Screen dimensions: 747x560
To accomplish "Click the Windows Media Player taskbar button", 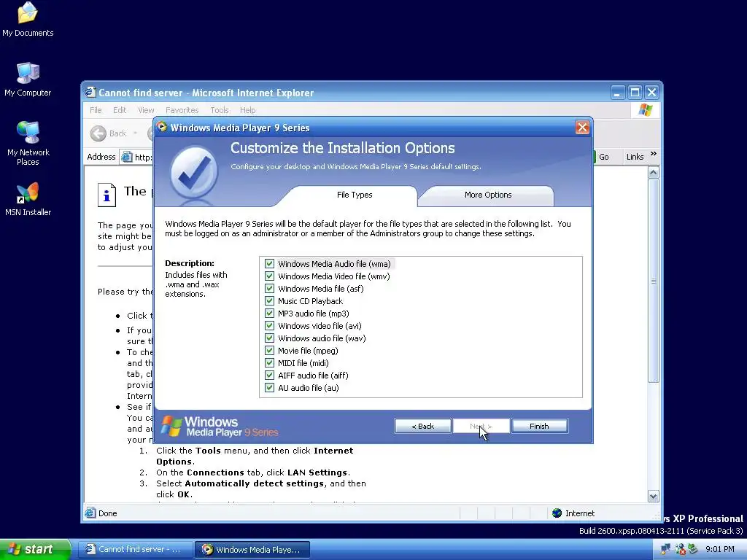I will [252, 549].
